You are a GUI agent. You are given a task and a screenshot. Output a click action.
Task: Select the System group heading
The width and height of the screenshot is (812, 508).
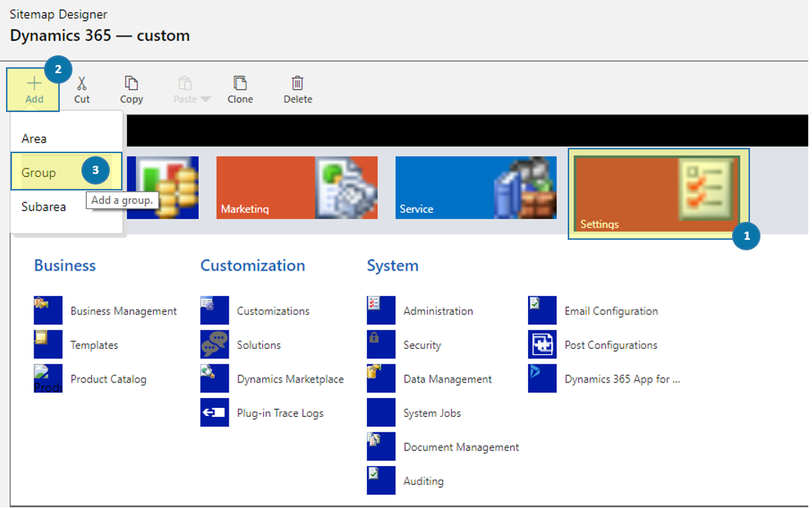(392, 266)
